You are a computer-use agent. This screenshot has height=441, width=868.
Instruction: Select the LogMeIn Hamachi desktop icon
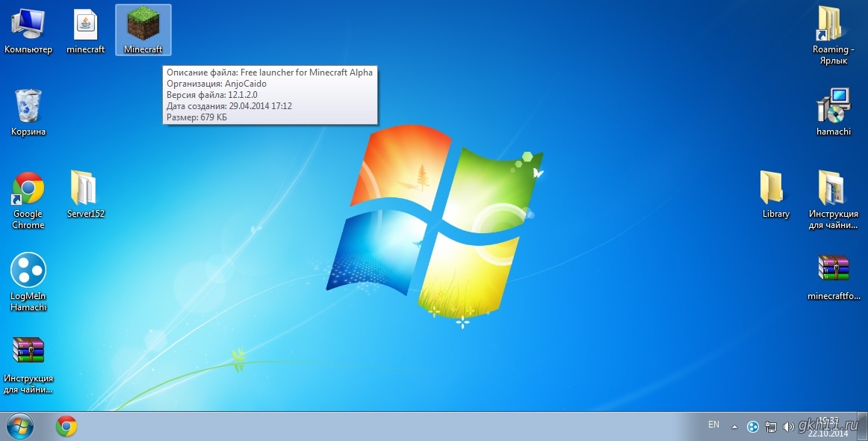[28, 282]
